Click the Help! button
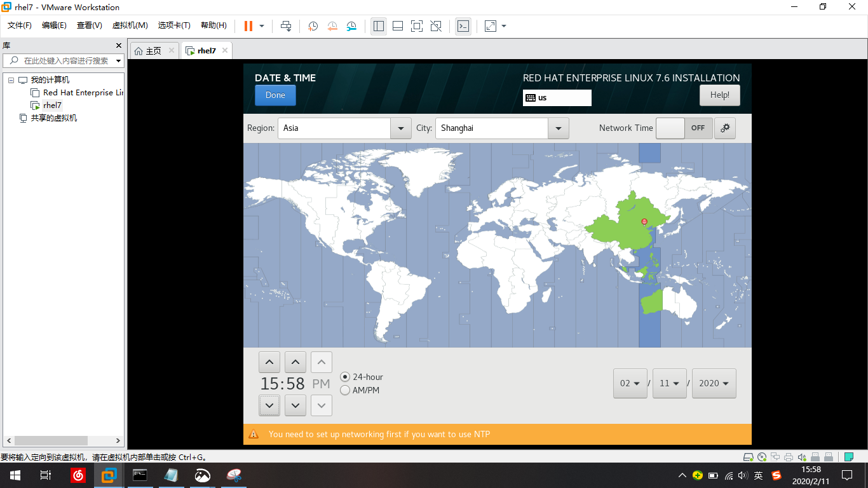The width and height of the screenshot is (868, 488). [720, 95]
